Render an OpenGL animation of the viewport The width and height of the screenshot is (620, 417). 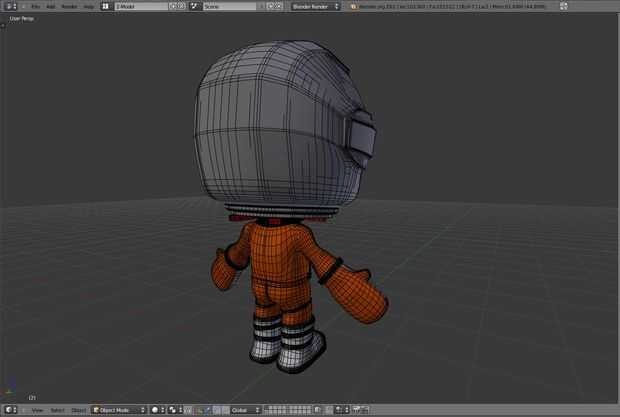click(x=365, y=410)
